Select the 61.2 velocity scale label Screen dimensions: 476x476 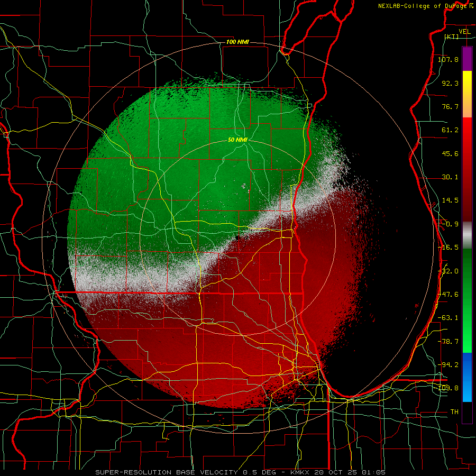[450, 130]
